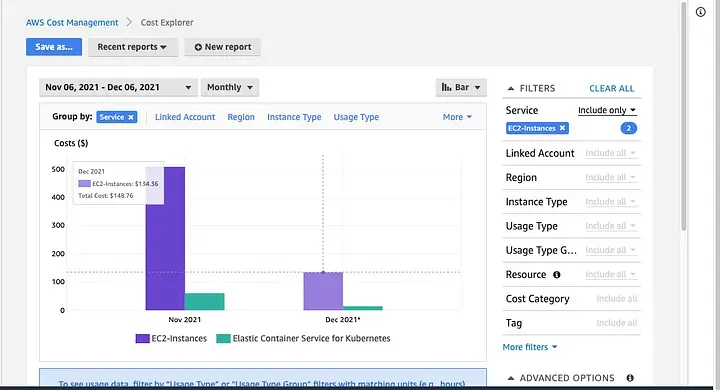
Task: Group by Region
Action: [x=241, y=117]
